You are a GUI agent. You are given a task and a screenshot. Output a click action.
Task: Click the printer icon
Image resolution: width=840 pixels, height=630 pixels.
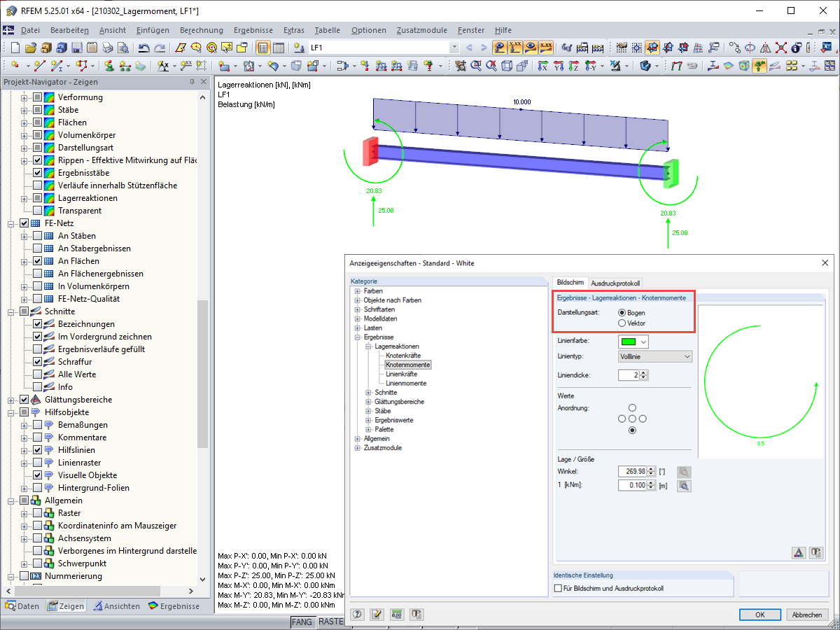[x=107, y=48]
